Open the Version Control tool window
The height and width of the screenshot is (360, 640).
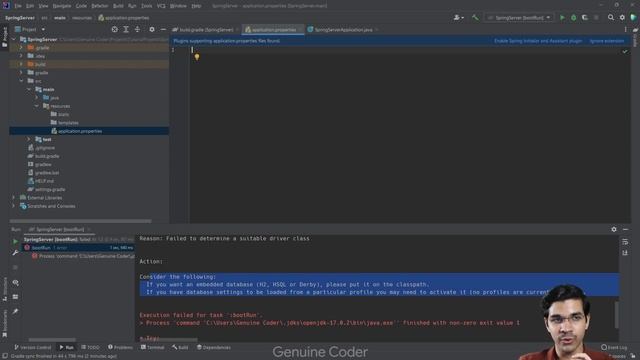(32, 347)
